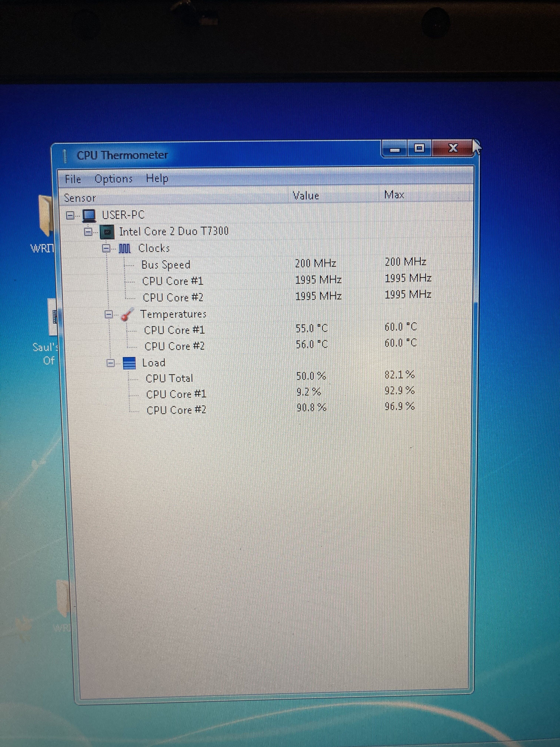The image size is (560, 747).
Task: Click the blue Load icon
Action: (x=129, y=363)
